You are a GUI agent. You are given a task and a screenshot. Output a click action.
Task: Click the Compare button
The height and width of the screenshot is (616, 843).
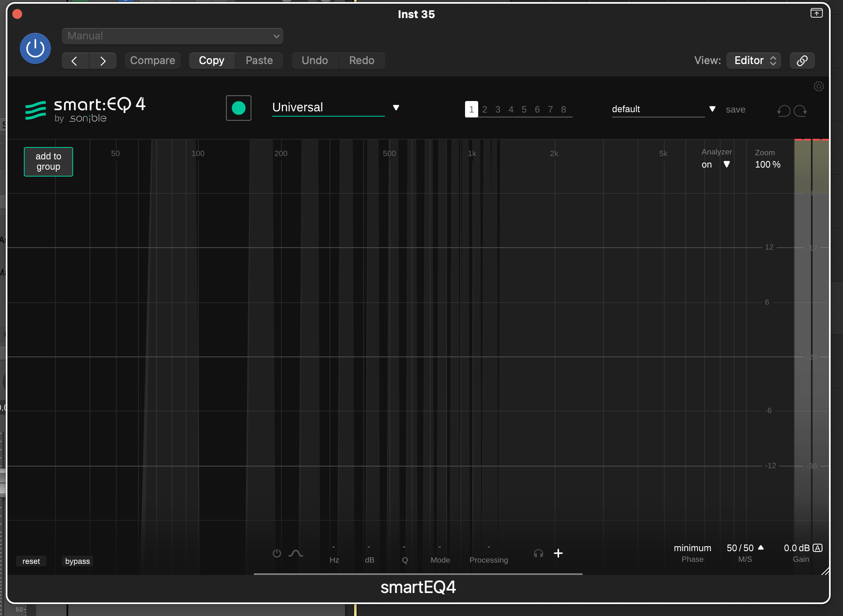(x=152, y=60)
